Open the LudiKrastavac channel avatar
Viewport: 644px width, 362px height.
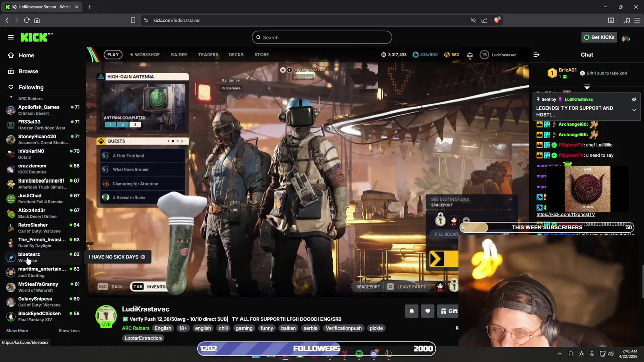point(106,316)
